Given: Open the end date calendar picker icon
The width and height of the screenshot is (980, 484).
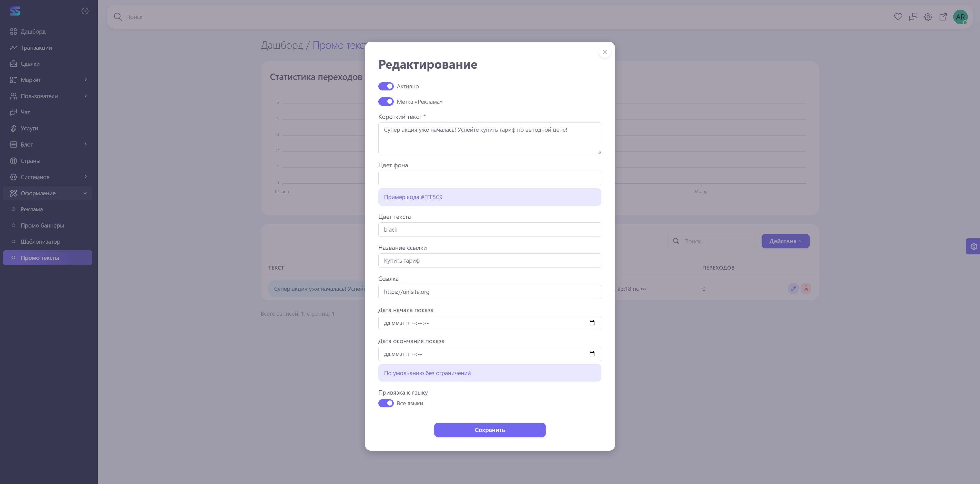Looking at the screenshot, I should 592,354.
